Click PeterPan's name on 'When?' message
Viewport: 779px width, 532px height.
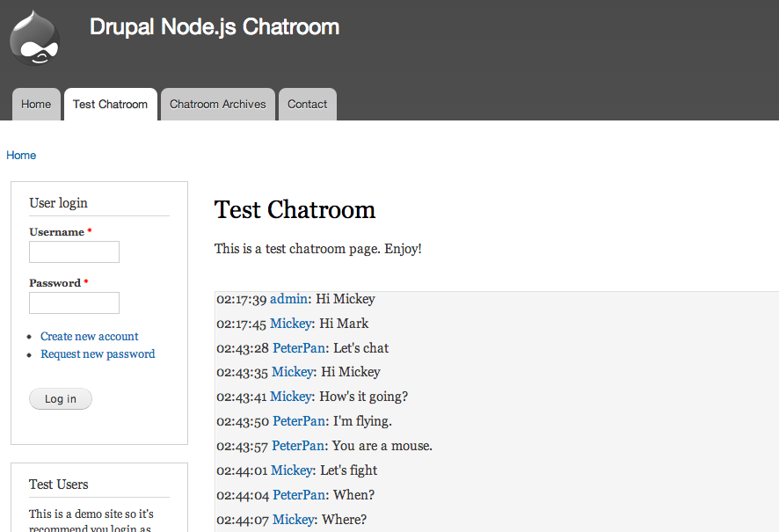[x=299, y=495]
